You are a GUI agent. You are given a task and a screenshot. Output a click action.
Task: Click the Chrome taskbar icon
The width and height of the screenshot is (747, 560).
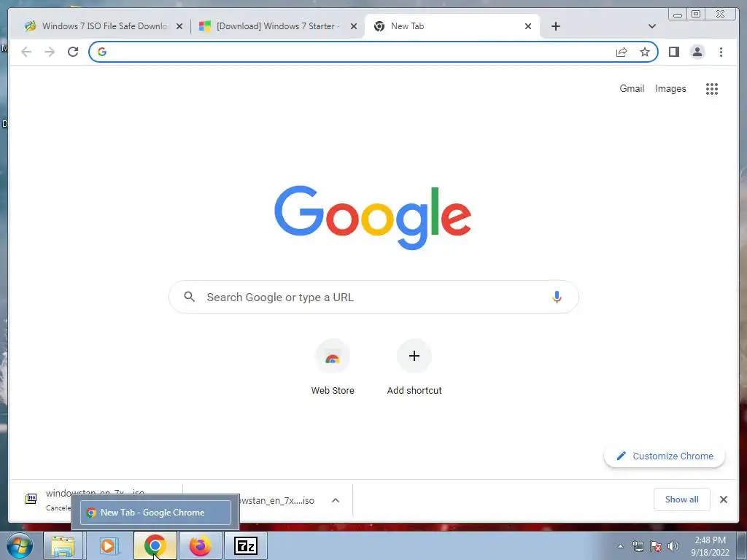tap(155, 545)
